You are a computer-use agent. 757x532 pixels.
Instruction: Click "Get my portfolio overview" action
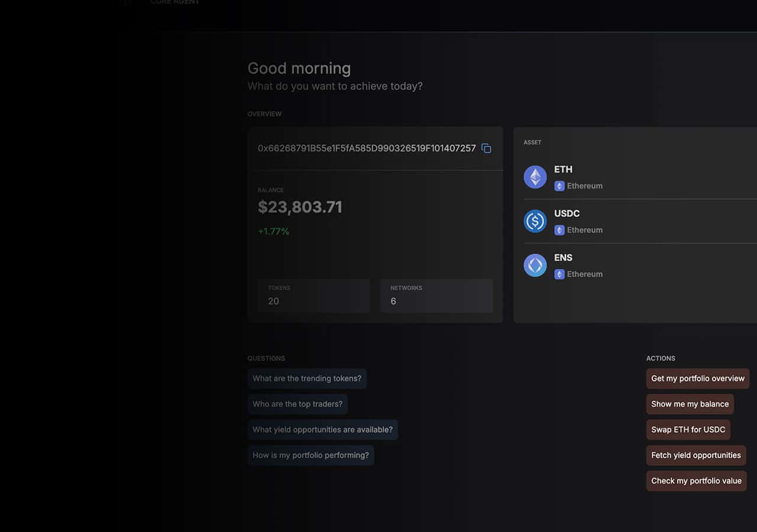698,378
